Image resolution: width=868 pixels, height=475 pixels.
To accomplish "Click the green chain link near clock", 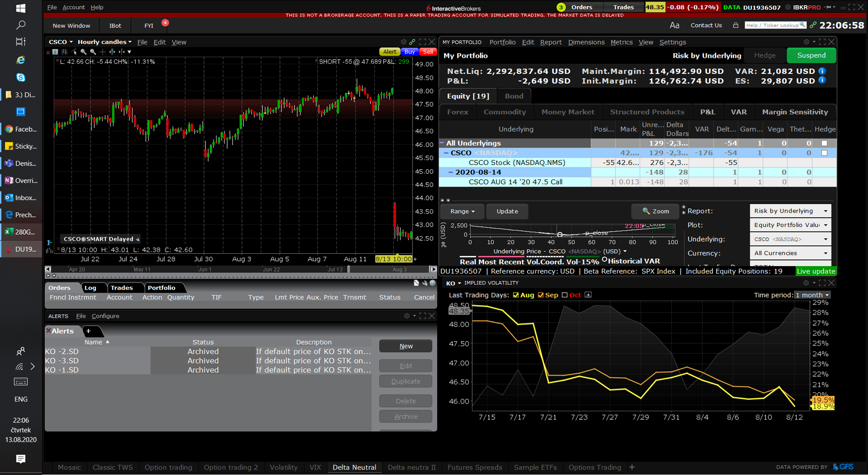I will click(813, 25).
